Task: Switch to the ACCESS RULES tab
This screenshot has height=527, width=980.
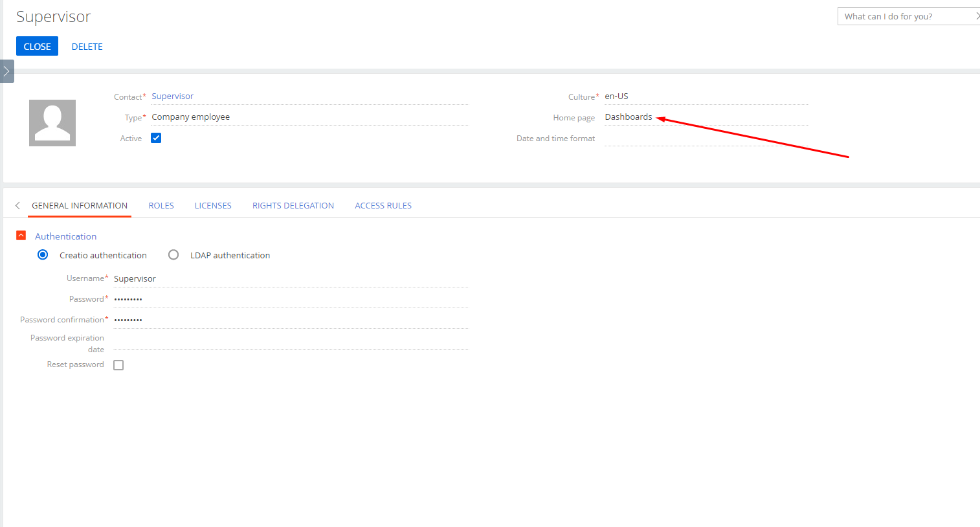Action: point(383,205)
